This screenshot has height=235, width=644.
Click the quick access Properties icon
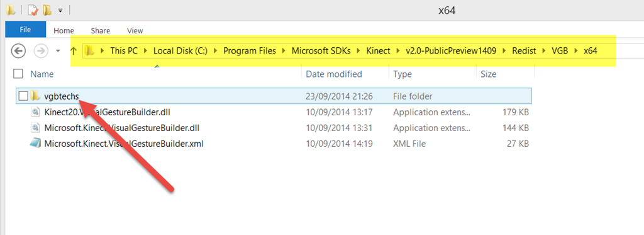(x=33, y=10)
